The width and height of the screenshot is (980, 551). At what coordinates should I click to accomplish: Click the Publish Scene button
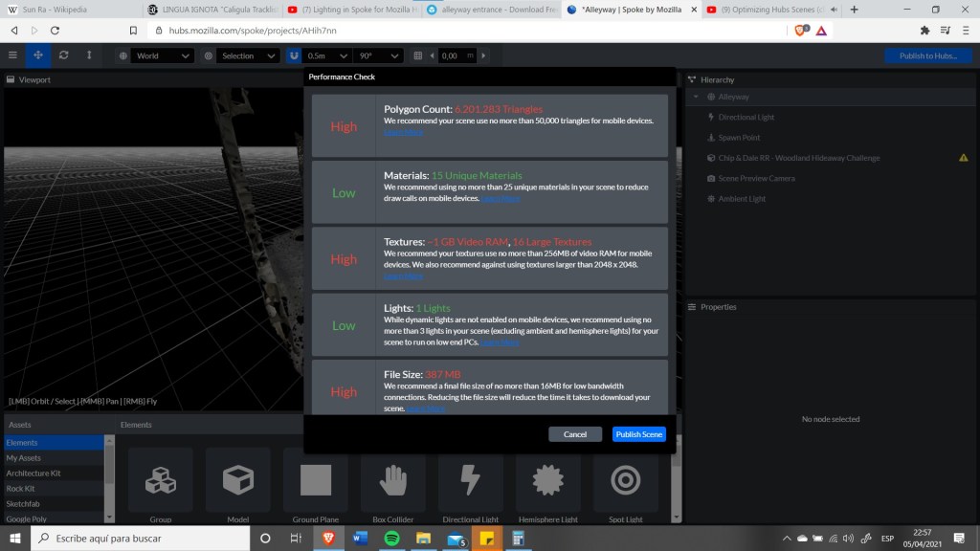tap(638, 434)
